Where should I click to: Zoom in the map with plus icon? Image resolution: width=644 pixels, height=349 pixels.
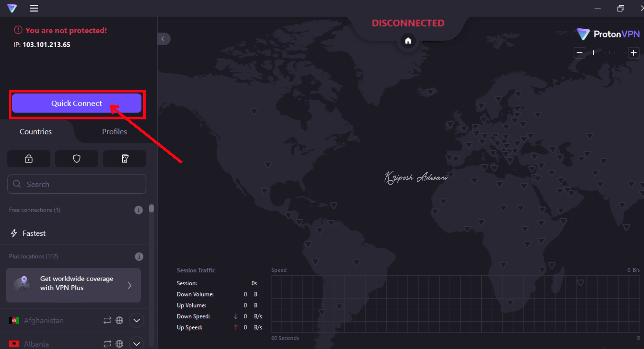pyautogui.click(x=633, y=53)
